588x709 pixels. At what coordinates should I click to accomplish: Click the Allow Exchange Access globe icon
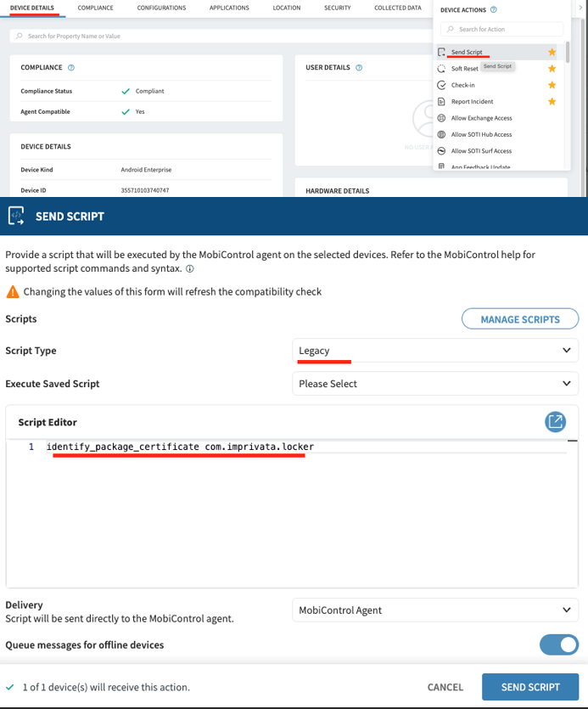pyautogui.click(x=441, y=118)
